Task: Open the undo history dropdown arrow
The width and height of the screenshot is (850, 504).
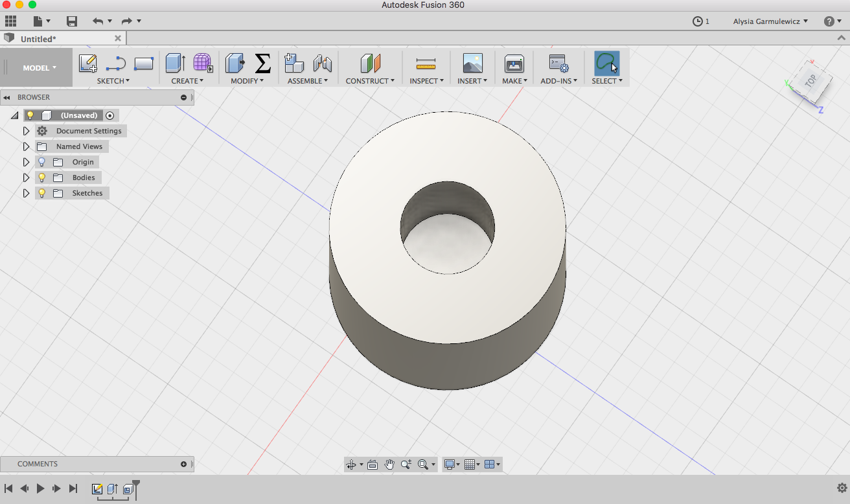Action: (x=109, y=21)
